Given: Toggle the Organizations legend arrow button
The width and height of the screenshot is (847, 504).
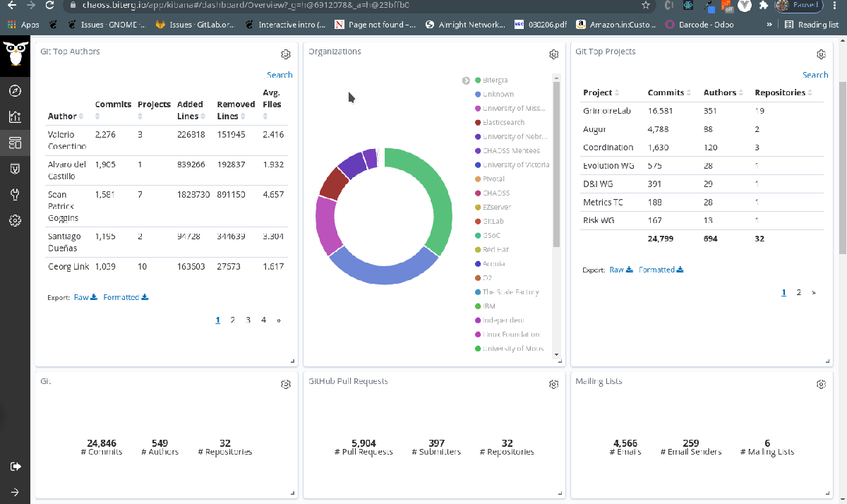Looking at the screenshot, I should (466, 80).
